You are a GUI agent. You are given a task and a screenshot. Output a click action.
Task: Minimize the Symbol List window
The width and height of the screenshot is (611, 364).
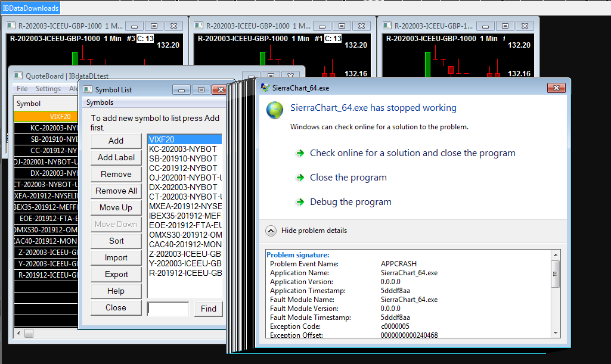pos(182,90)
